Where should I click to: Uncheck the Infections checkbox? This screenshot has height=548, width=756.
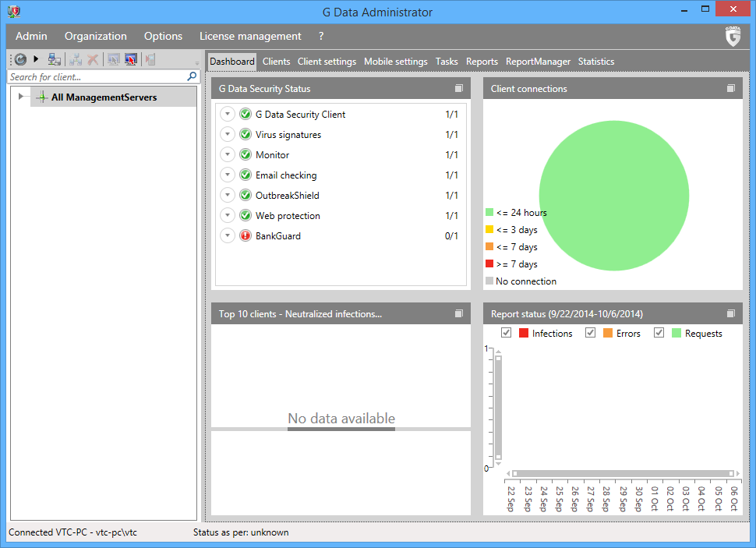[x=507, y=333]
